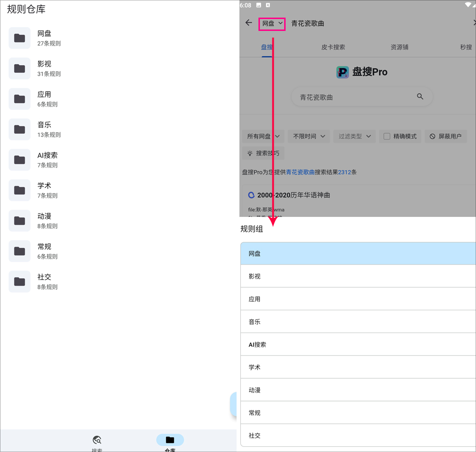Switch to the 资源铺 tab
476x452 pixels.
tap(399, 47)
